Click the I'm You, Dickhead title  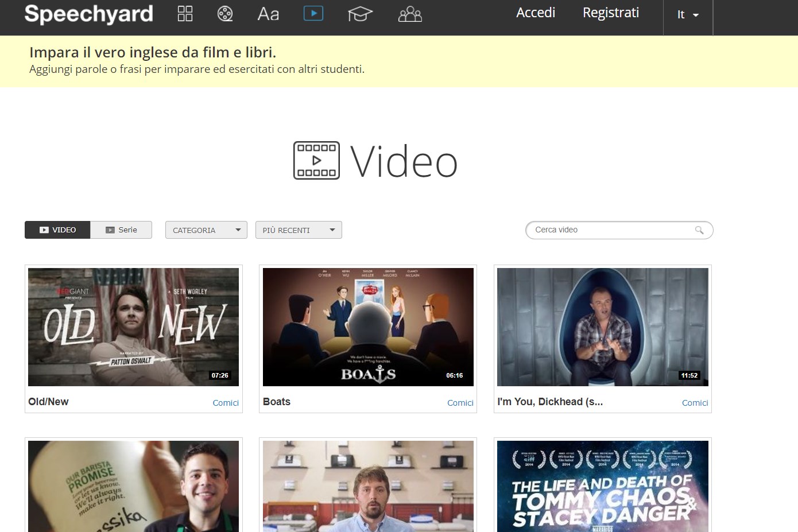pos(550,402)
